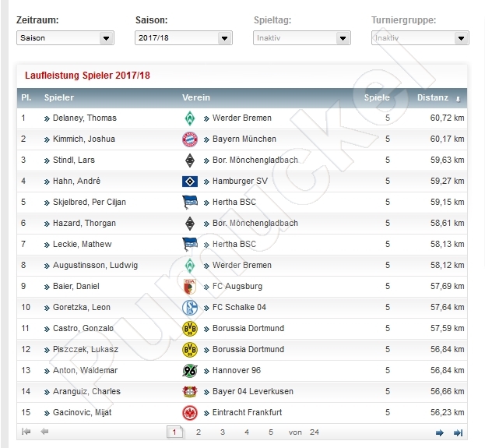The height and width of the screenshot is (448, 485).
Task: Sort table by Spiele column header
Action: click(x=377, y=98)
